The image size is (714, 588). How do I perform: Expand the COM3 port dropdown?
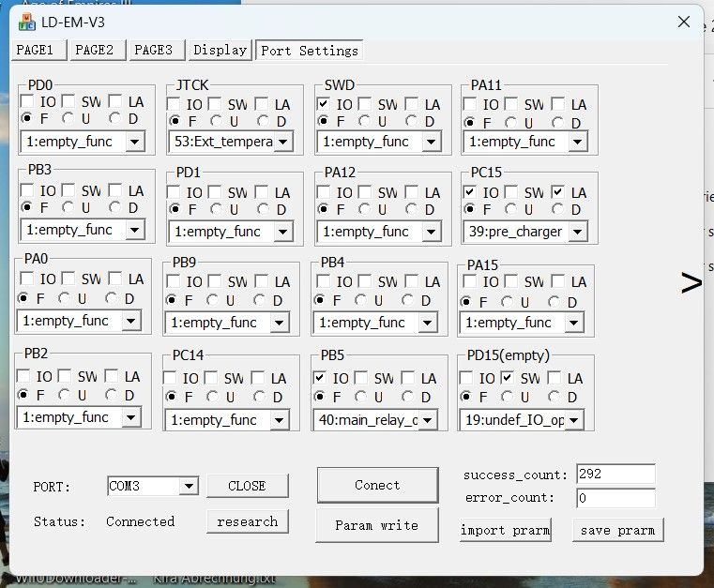(188, 486)
